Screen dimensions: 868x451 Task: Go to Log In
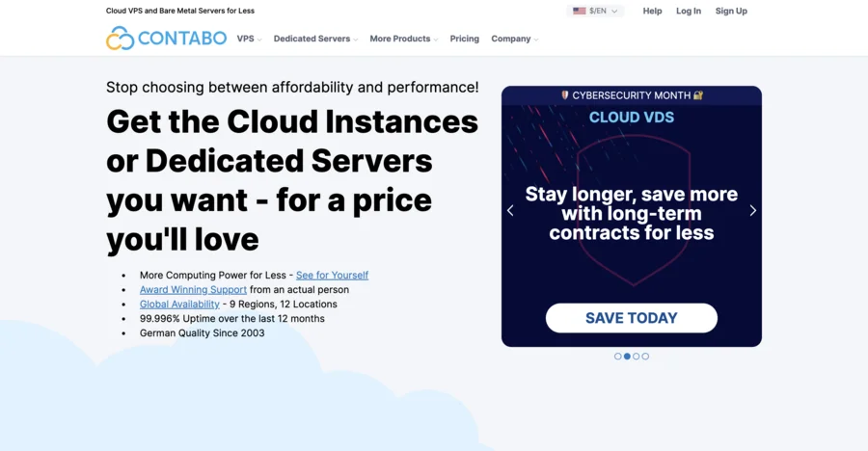tap(689, 11)
